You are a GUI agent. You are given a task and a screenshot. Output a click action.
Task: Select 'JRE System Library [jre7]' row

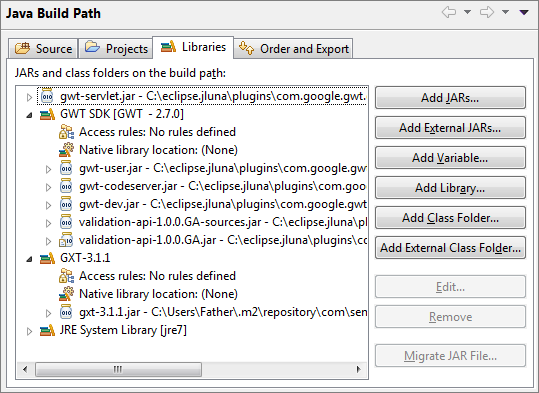point(123,330)
